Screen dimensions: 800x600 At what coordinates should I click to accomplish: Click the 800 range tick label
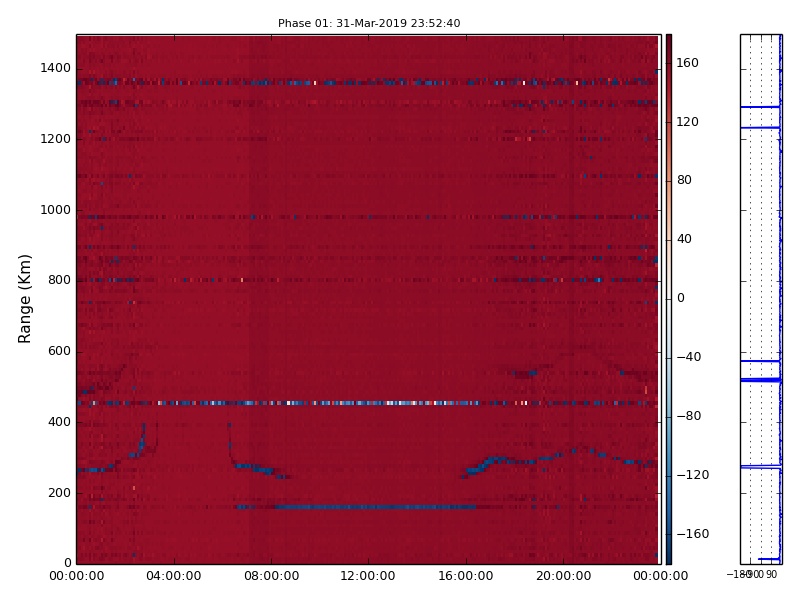[59, 280]
